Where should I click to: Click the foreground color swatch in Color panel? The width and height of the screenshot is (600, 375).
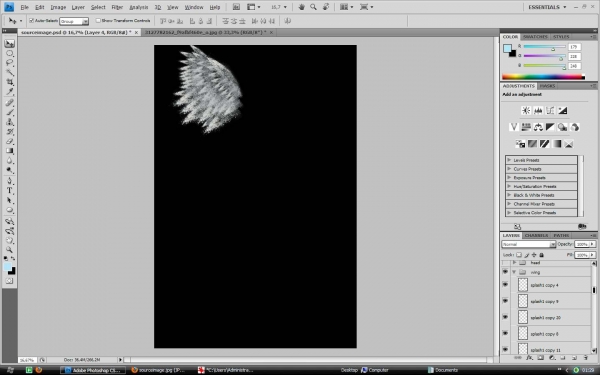pyautogui.click(x=507, y=49)
